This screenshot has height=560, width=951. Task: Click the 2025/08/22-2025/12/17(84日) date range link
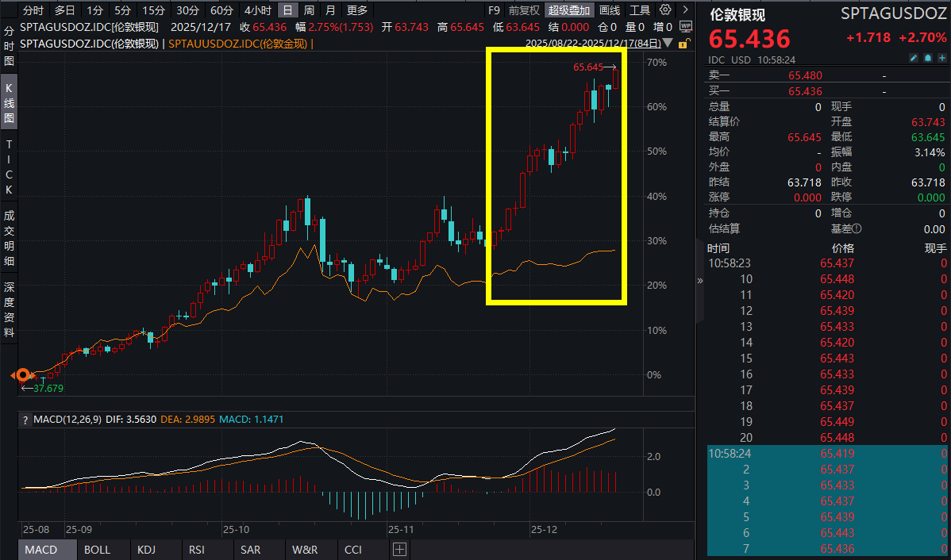(593, 43)
